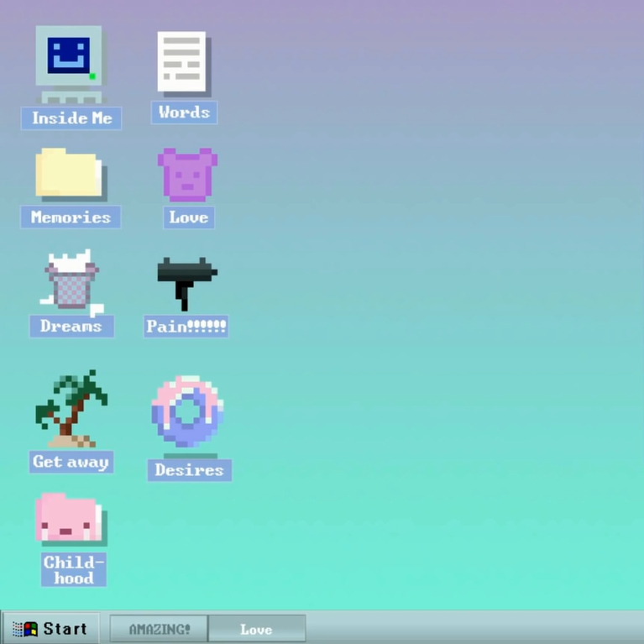Click the Memories text label
644x644 pixels.
point(71,217)
